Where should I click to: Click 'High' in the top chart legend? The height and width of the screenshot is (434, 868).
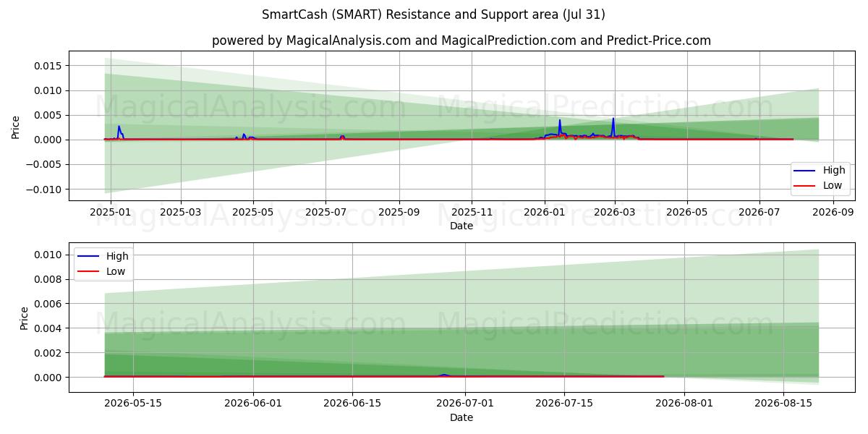pyautogui.click(x=834, y=171)
